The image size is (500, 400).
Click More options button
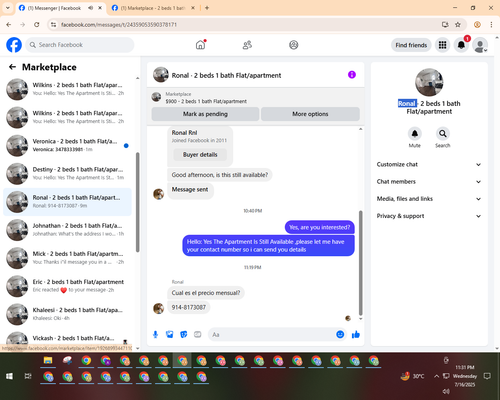coord(310,114)
